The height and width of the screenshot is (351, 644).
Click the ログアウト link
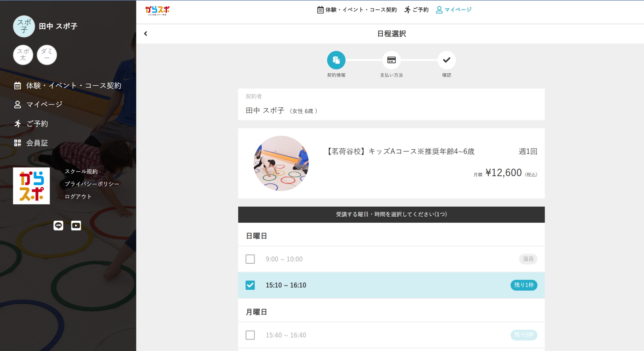click(78, 196)
